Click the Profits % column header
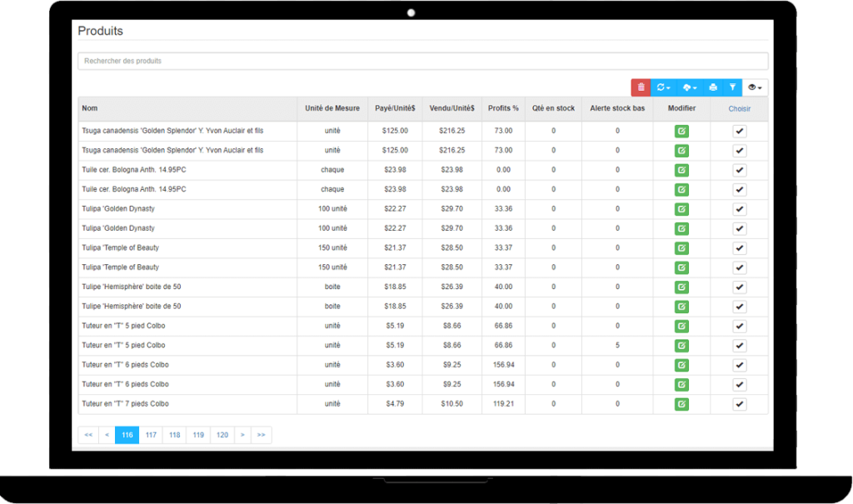This screenshot has height=504, width=853. [503, 108]
